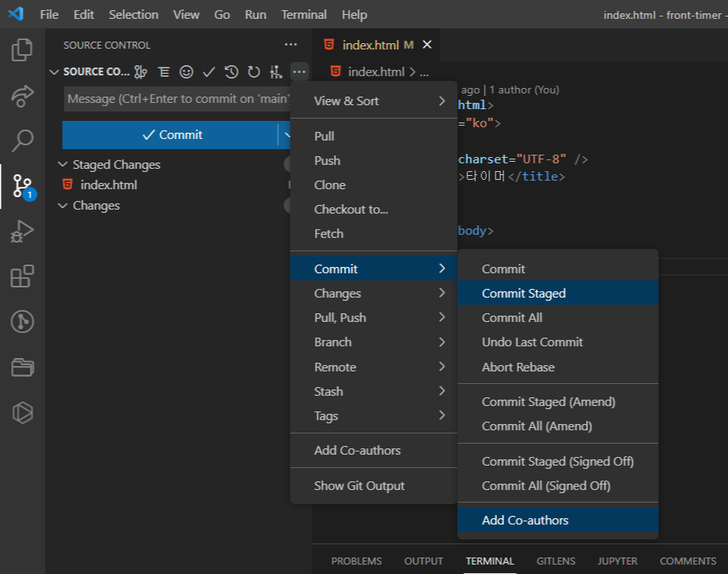
Task: Click the HTML icon in breadcrumb
Action: click(335, 71)
